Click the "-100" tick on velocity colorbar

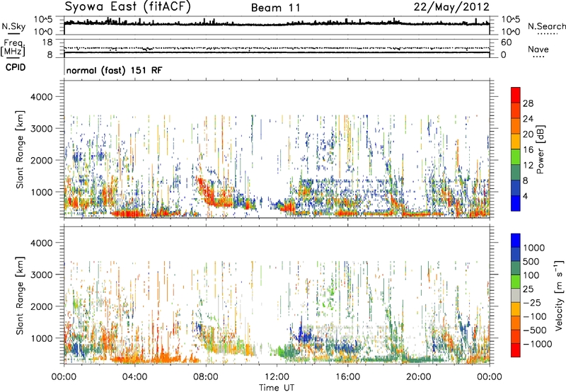(x=536, y=316)
